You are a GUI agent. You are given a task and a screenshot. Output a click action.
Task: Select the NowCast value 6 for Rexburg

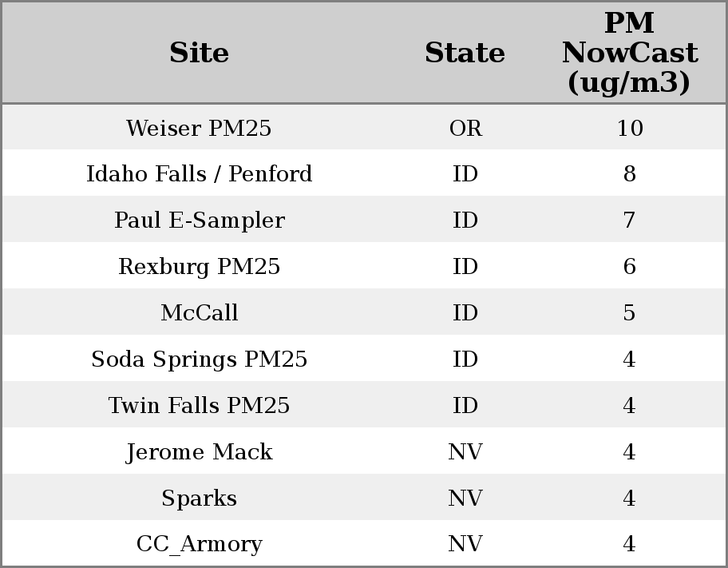[x=629, y=267]
